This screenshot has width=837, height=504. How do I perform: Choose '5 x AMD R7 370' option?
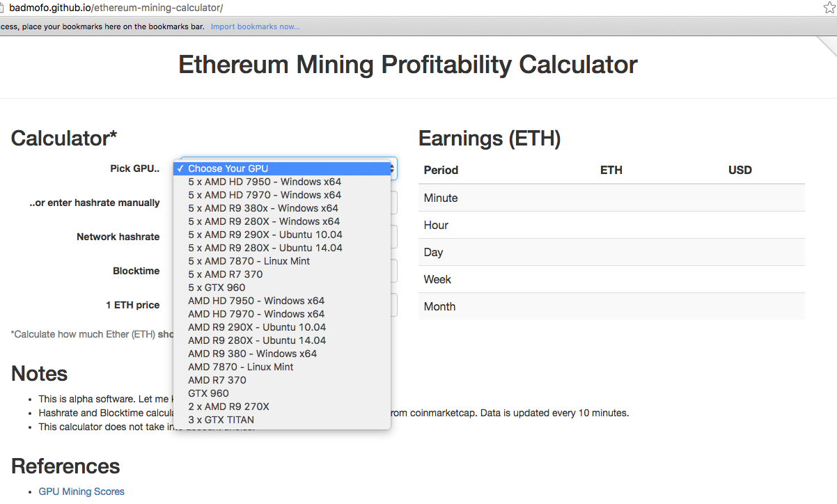click(282, 274)
